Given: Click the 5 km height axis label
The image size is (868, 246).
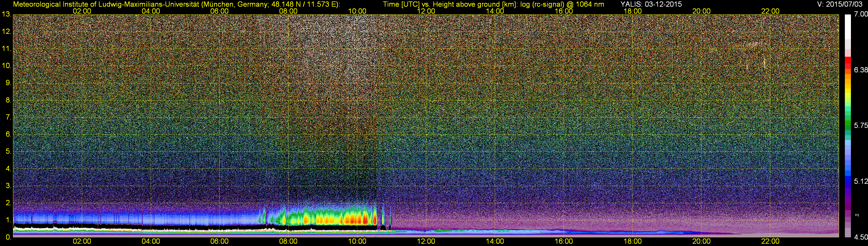Looking at the screenshot, I should click(x=8, y=152).
